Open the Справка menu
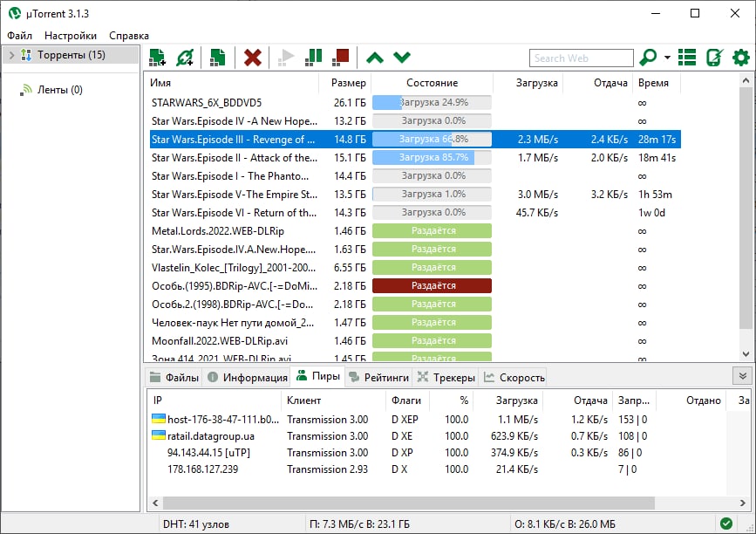This screenshot has height=534, width=756. point(129,36)
